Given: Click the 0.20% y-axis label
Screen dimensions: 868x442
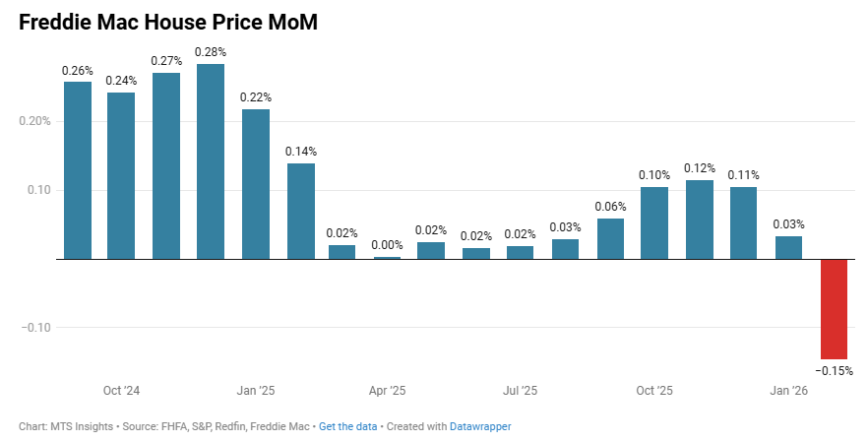Looking at the screenshot, I should pos(34,121).
